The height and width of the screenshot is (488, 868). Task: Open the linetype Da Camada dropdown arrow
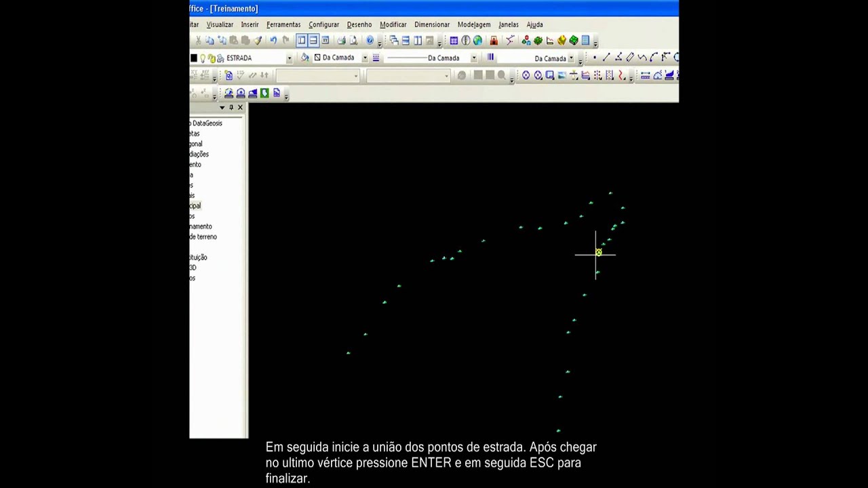point(474,58)
